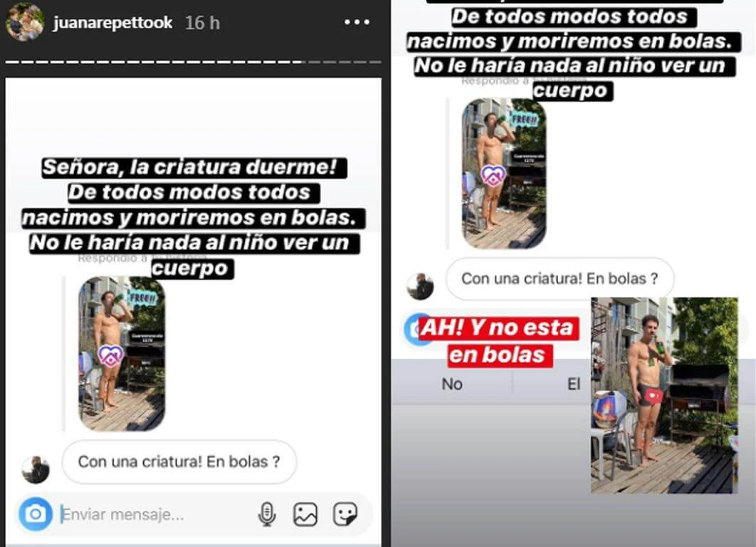The height and width of the screenshot is (547, 756).
Task: Select the 'No' keyboard suggestion
Action: pos(452,384)
